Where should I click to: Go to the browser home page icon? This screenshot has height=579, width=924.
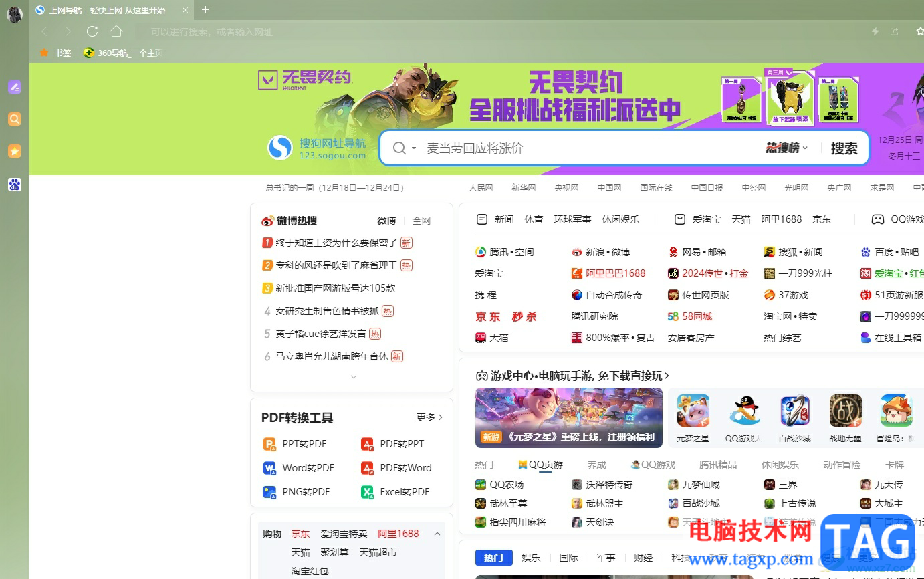(x=116, y=31)
